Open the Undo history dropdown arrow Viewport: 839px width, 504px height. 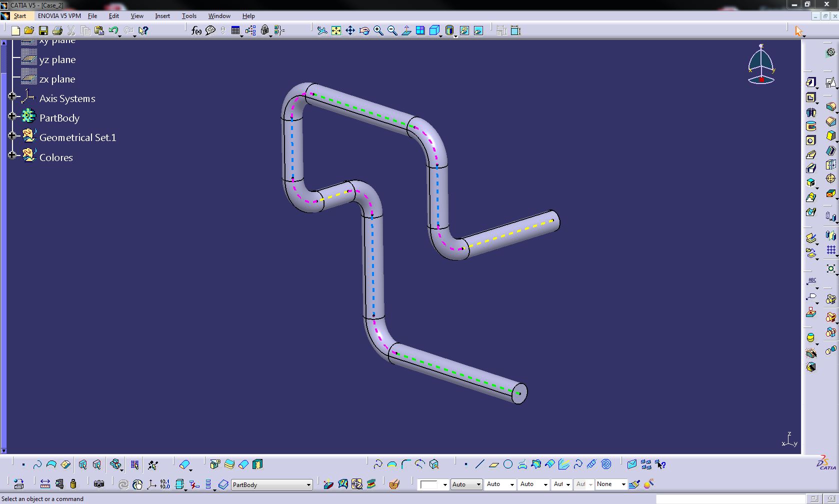coord(119,36)
